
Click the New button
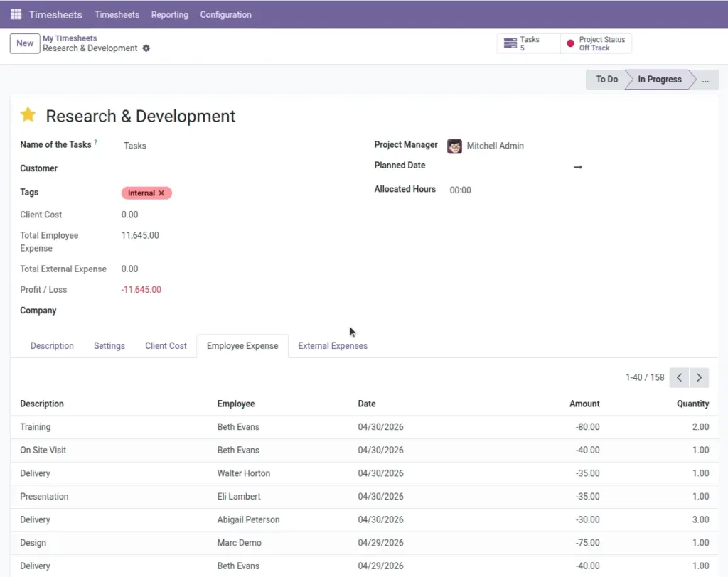tap(25, 43)
